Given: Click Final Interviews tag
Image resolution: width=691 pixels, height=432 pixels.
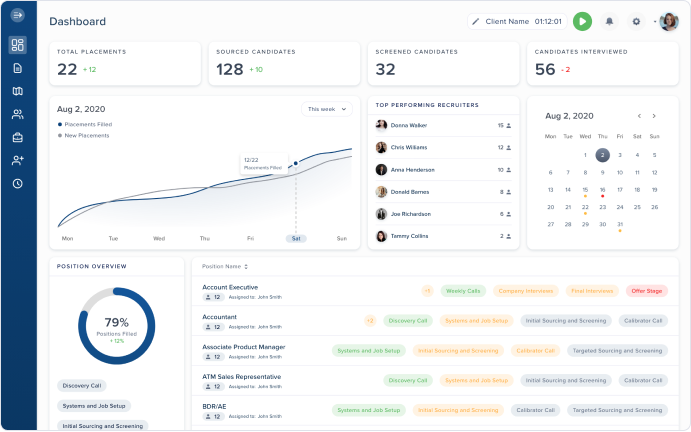Looking at the screenshot, I should click(x=592, y=291).
